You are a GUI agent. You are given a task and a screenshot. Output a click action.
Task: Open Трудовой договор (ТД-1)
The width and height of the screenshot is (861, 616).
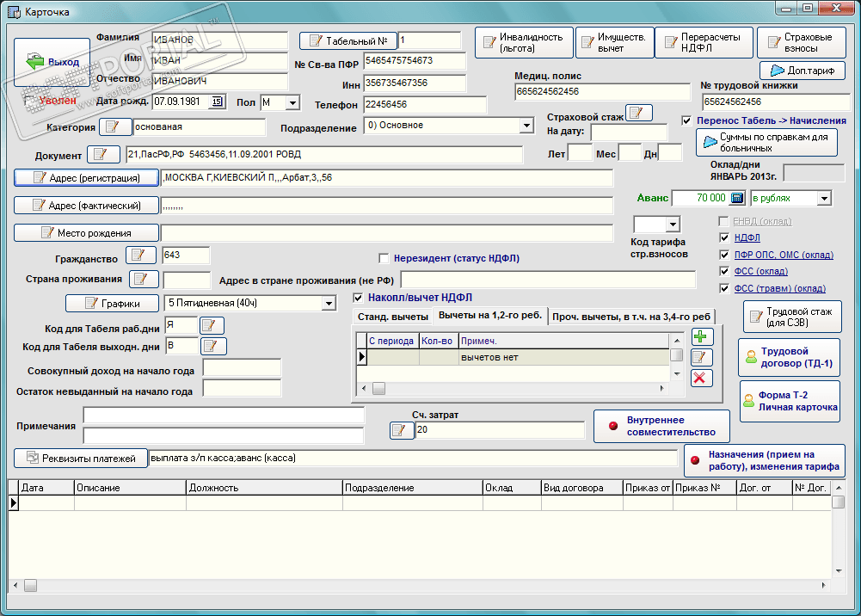pyautogui.click(x=789, y=357)
